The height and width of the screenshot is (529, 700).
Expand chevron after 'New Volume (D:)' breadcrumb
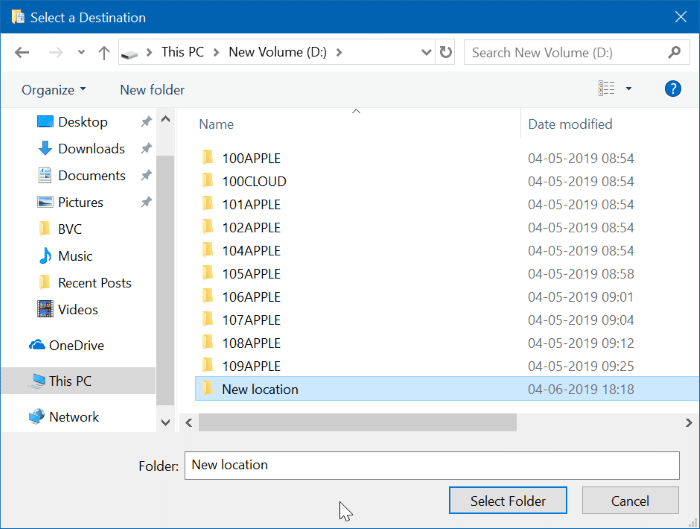point(339,53)
